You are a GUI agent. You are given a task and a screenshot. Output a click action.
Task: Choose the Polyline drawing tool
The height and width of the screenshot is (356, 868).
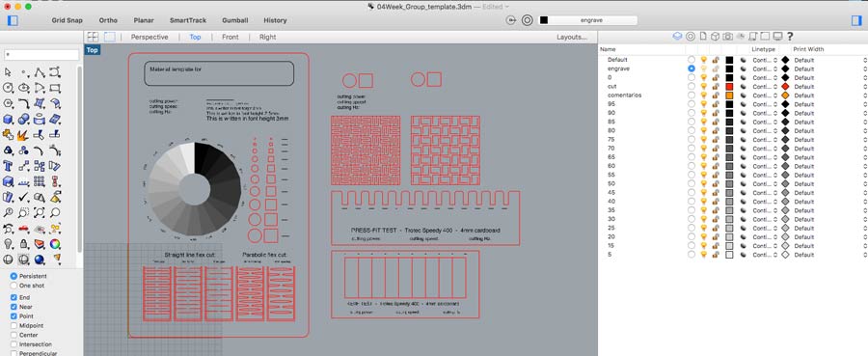coord(40,72)
